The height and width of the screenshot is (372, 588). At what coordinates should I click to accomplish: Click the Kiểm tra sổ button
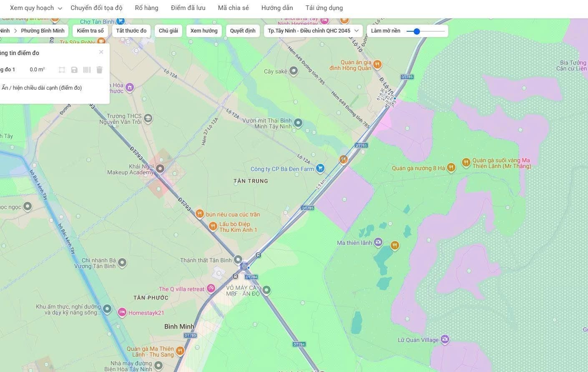pos(90,31)
